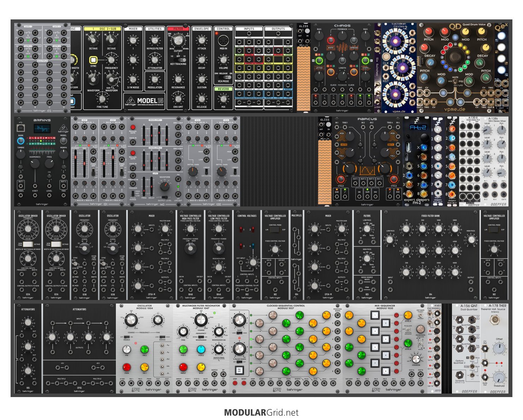The image size is (523, 420).
Task: Toggle blue switch 4 on Control Voltages 992
Action: [253, 246]
